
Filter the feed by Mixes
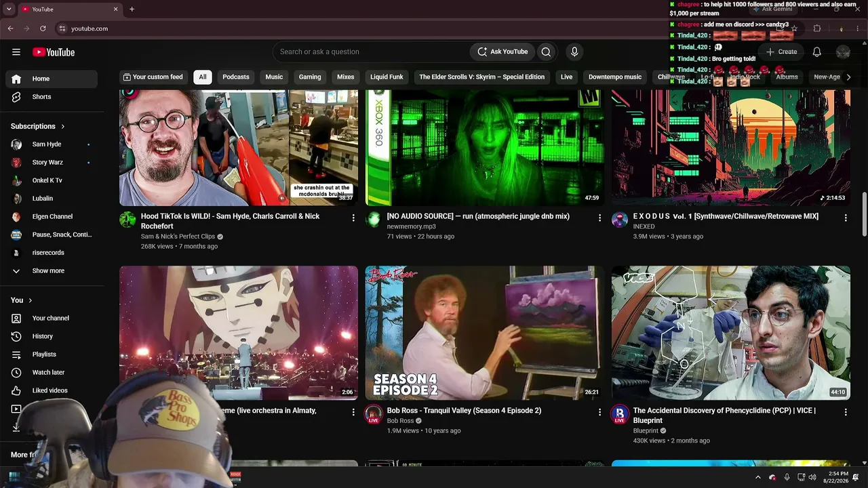point(346,77)
